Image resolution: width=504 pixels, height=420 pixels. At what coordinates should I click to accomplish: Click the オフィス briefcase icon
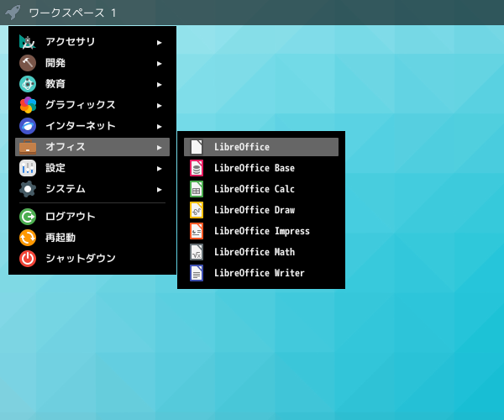tap(28, 147)
